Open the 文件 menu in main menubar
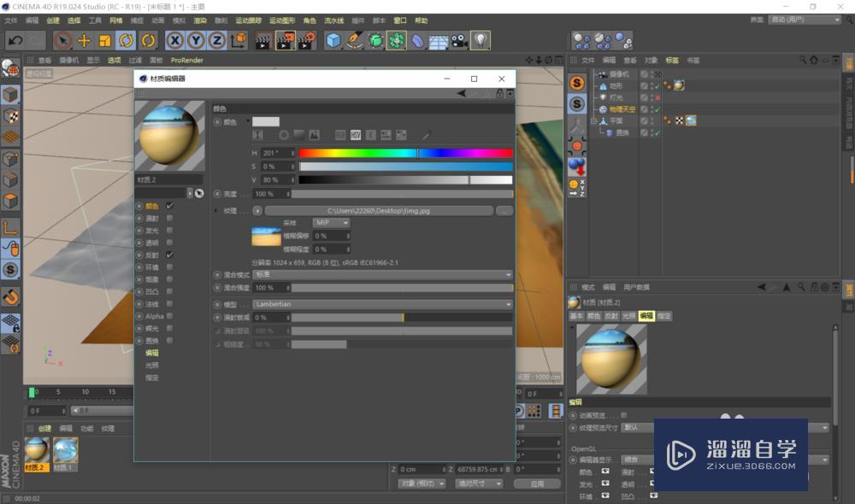855x504 pixels. [x=11, y=21]
